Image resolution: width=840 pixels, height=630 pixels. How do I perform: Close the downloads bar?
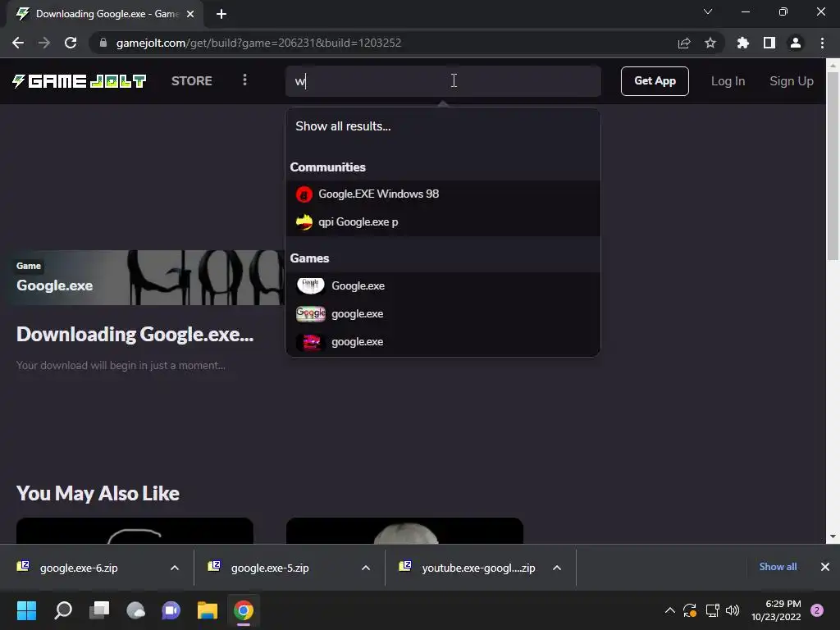(x=825, y=567)
